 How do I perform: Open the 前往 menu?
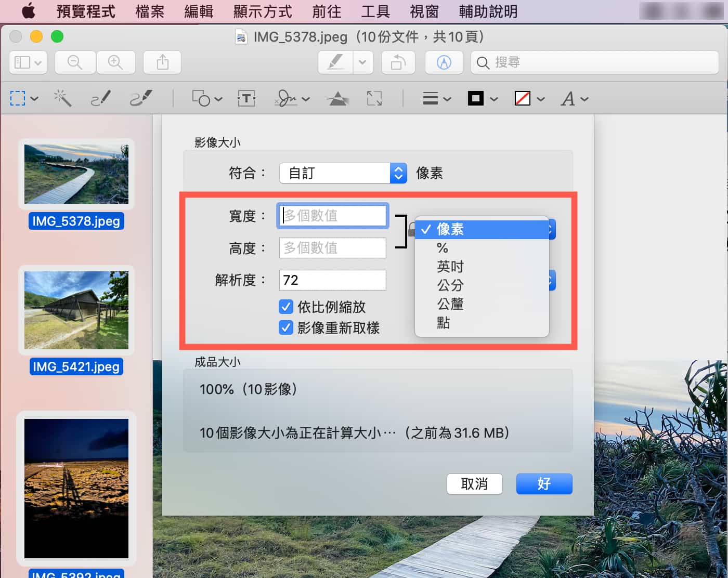click(327, 11)
